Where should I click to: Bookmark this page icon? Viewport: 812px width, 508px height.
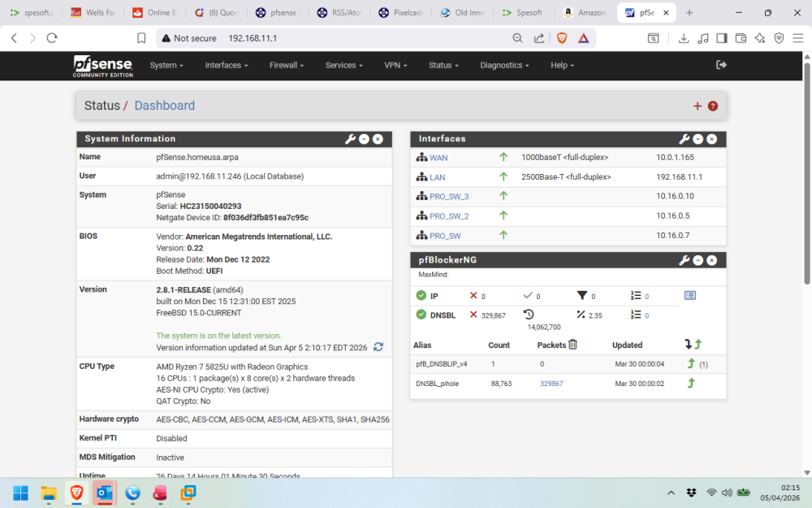point(140,38)
